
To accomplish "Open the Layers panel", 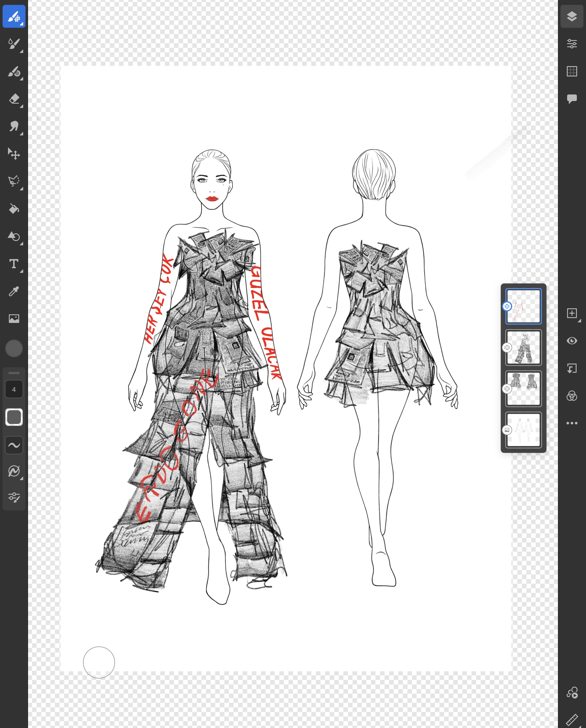I will tap(571, 16).
